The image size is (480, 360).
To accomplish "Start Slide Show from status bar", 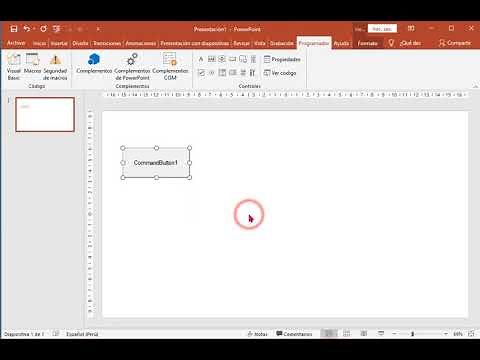I will pos(381,333).
